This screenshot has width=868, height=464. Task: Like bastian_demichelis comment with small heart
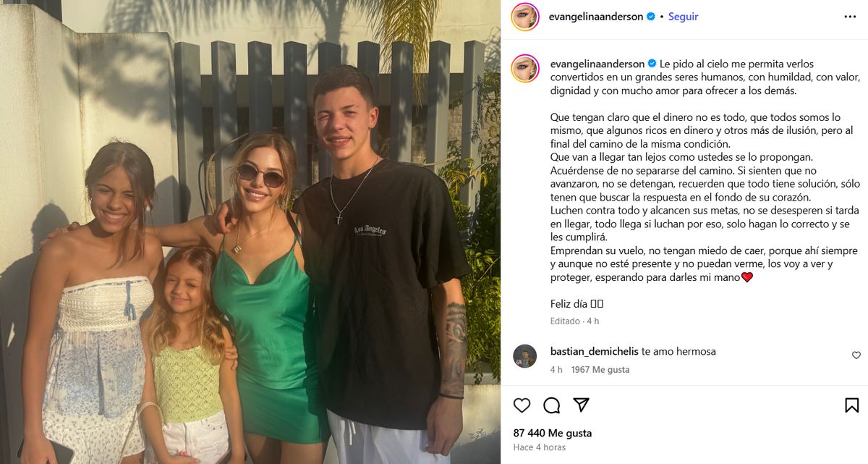point(856,355)
